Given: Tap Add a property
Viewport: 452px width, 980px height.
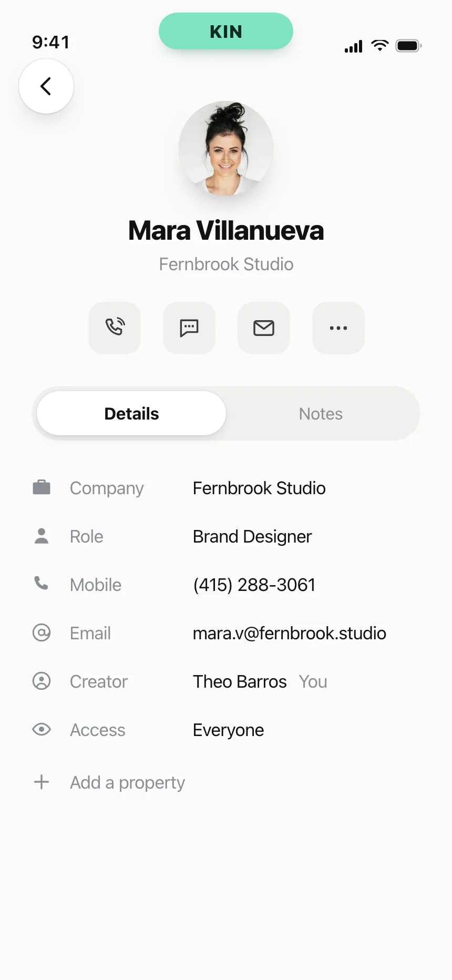Looking at the screenshot, I should tap(127, 783).
